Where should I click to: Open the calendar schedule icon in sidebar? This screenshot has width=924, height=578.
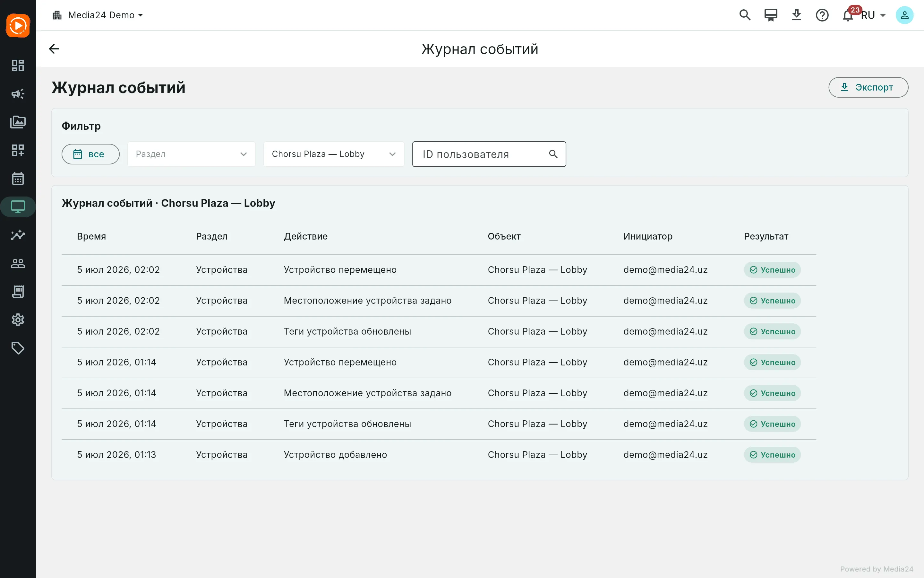pos(18,179)
